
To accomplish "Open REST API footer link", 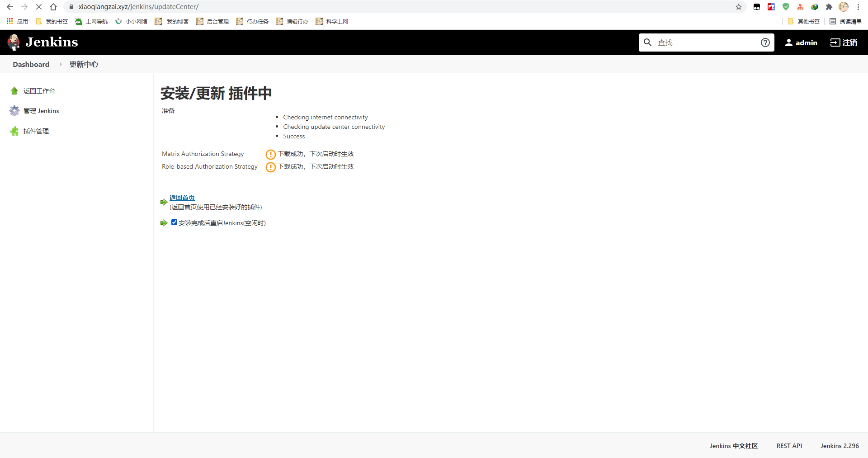I will [789, 446].
